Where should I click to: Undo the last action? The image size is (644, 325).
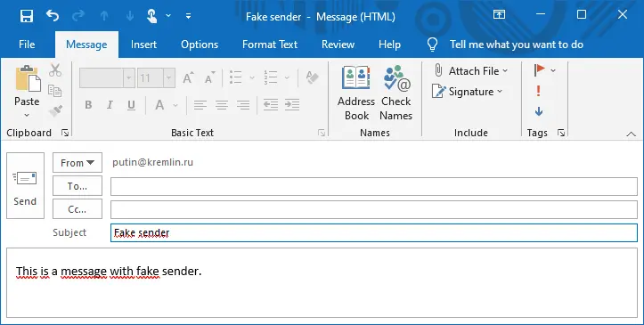(x=53, y=16)
